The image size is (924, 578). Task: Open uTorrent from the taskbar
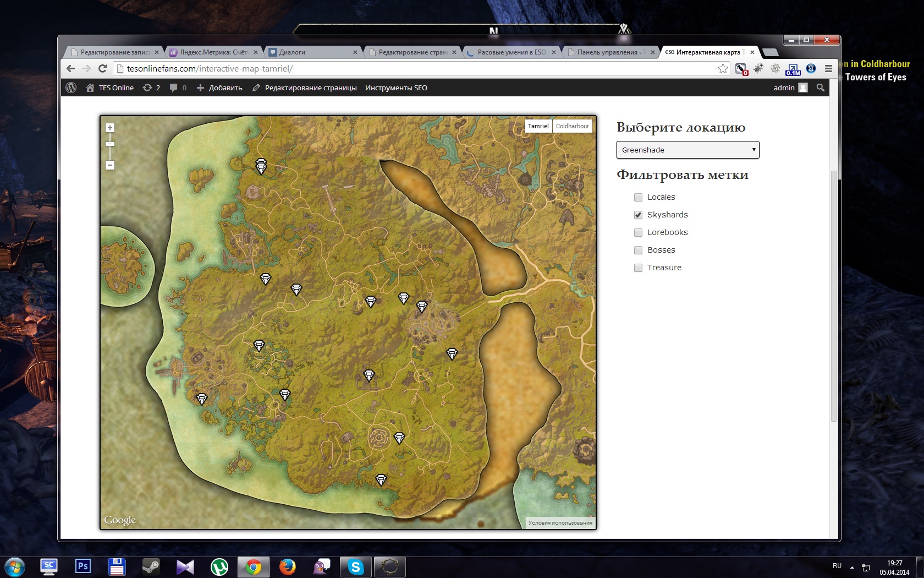coord(219,566)
